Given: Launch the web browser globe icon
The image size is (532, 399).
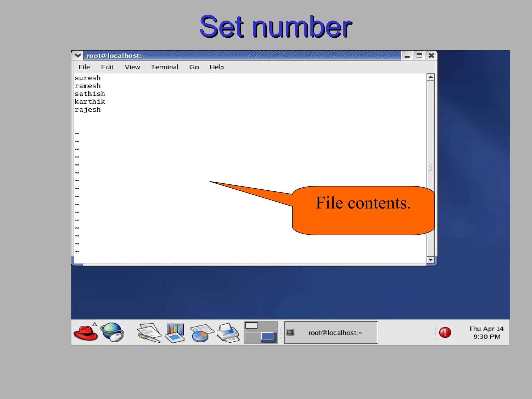Looking at the screenshot, I should tap(112, 332).
